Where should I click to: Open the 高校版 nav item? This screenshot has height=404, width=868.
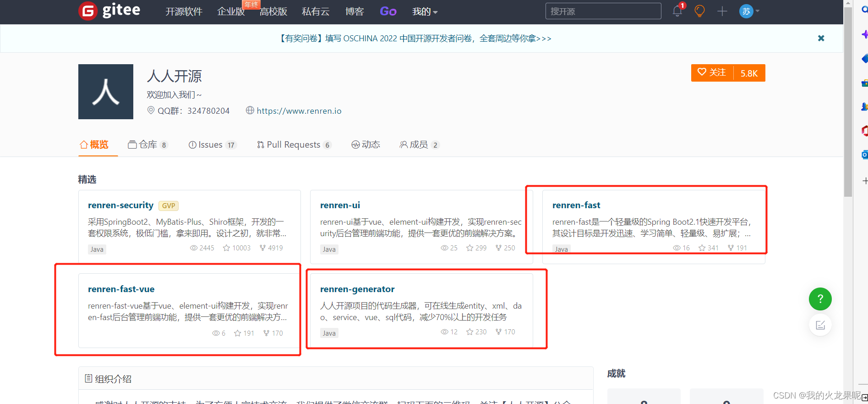(x=273, y=11)
